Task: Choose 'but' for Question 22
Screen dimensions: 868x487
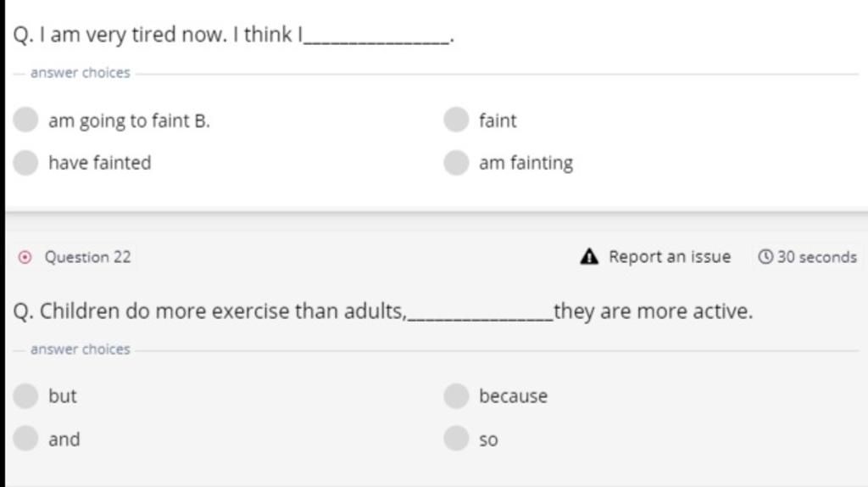Action: click(26, 395)
